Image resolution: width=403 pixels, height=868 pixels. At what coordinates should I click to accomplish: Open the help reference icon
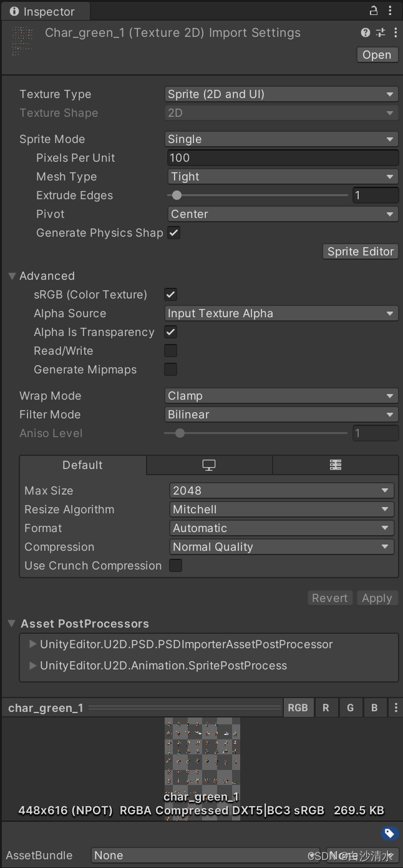click(366, 33)
